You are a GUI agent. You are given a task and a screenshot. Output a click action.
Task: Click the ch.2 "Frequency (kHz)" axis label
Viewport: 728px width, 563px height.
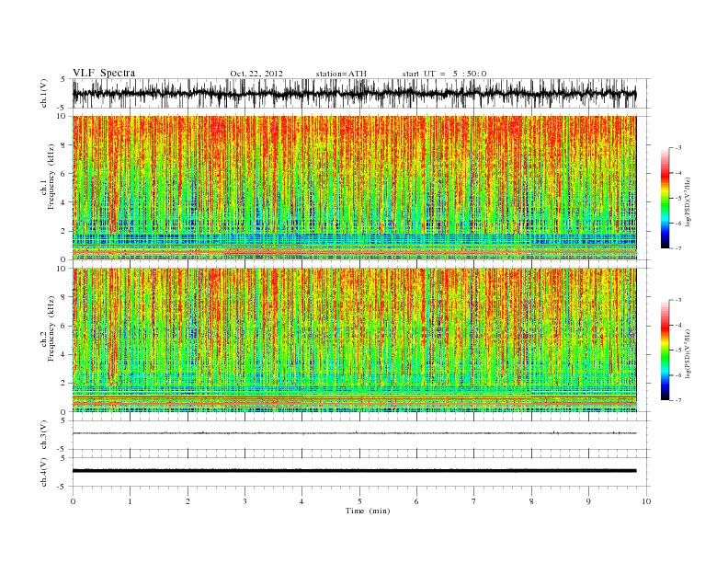coord(51,328)
